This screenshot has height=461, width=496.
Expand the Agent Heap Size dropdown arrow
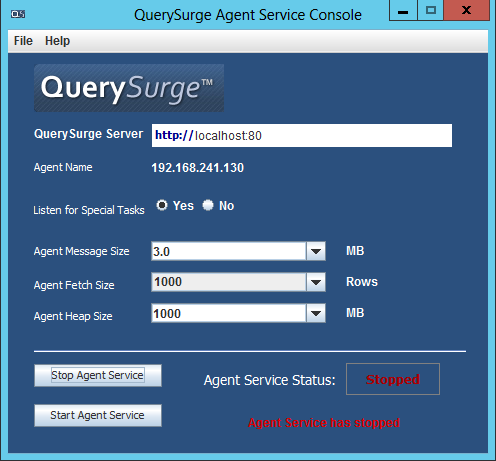pos(316,313)
